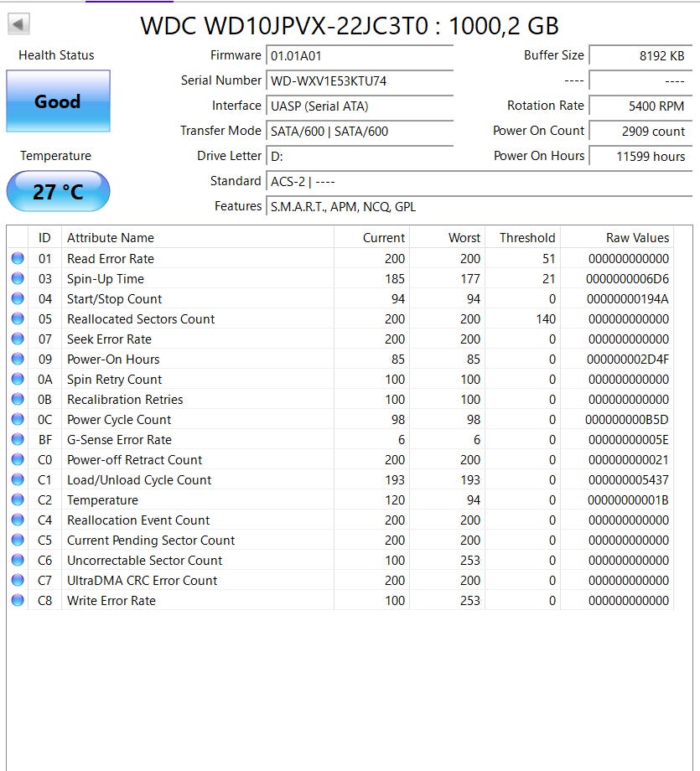The width and height of the screenshot is (700, 771).
Task: Click the Standard field ACS-2
Action: [479, 182]
